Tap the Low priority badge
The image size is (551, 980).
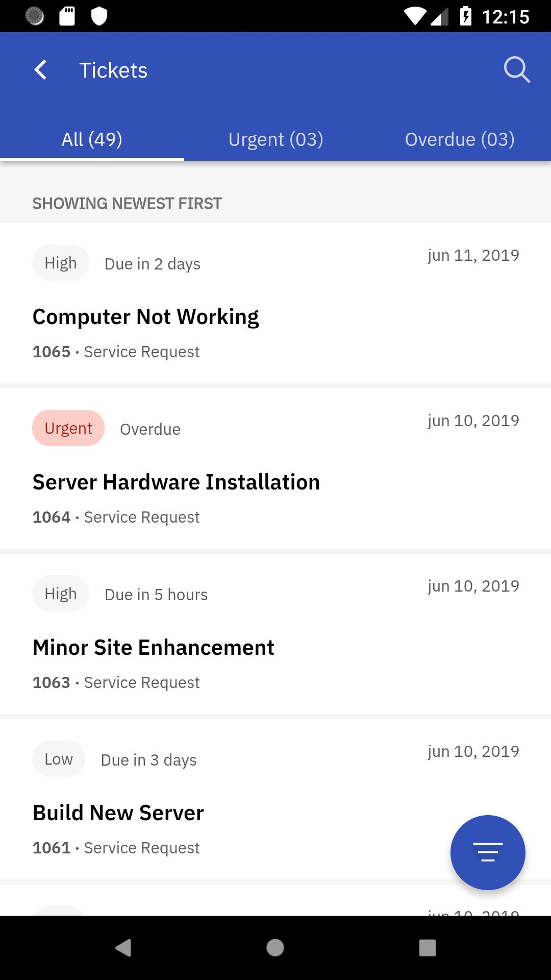tap(59, 759)
